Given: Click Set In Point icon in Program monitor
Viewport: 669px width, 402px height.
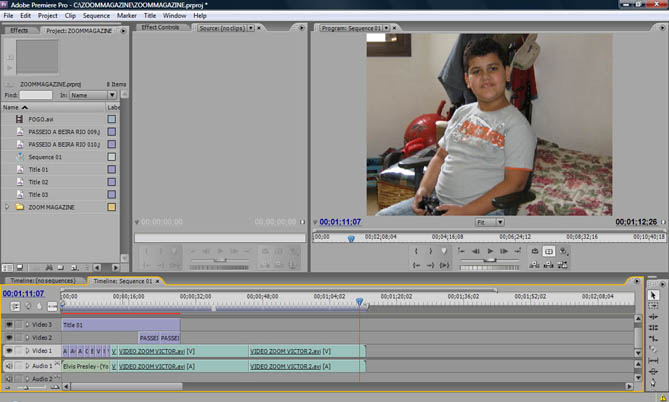Looking at the screenshot, I should [x=416, y=251].
